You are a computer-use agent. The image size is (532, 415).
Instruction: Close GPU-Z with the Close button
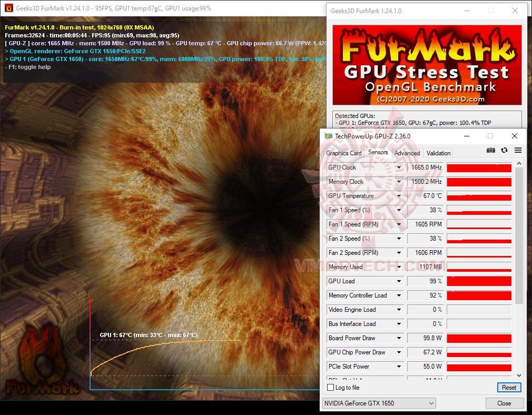click(x=504, y=403)
